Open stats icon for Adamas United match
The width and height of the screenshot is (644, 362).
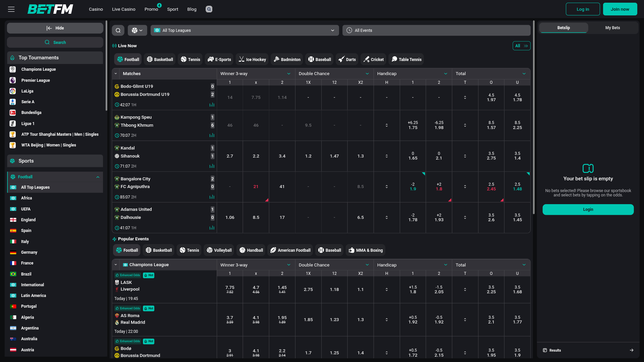212,228
